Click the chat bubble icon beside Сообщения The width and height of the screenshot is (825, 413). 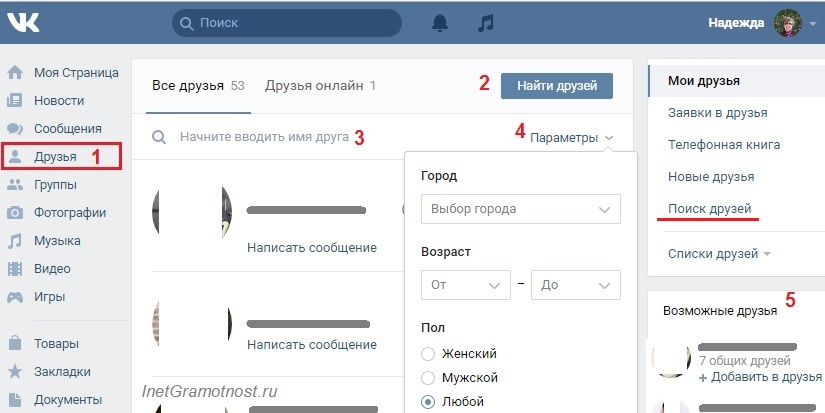(x=15, y=129)
